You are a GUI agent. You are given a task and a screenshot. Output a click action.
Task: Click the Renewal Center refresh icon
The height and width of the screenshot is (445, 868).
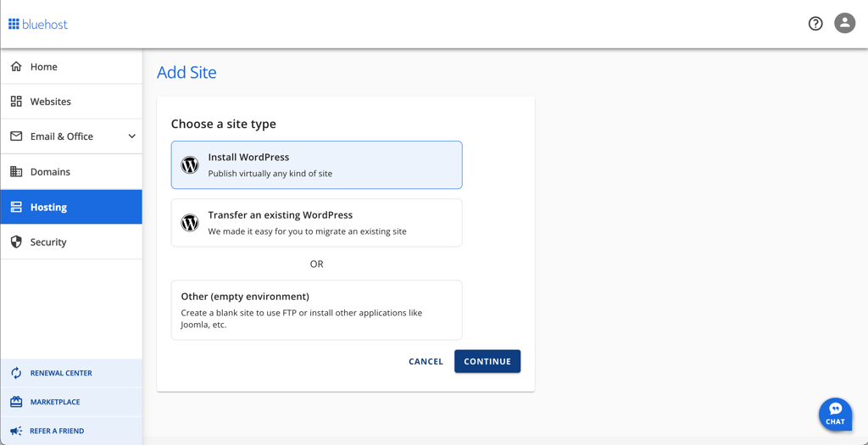(16, 373)
